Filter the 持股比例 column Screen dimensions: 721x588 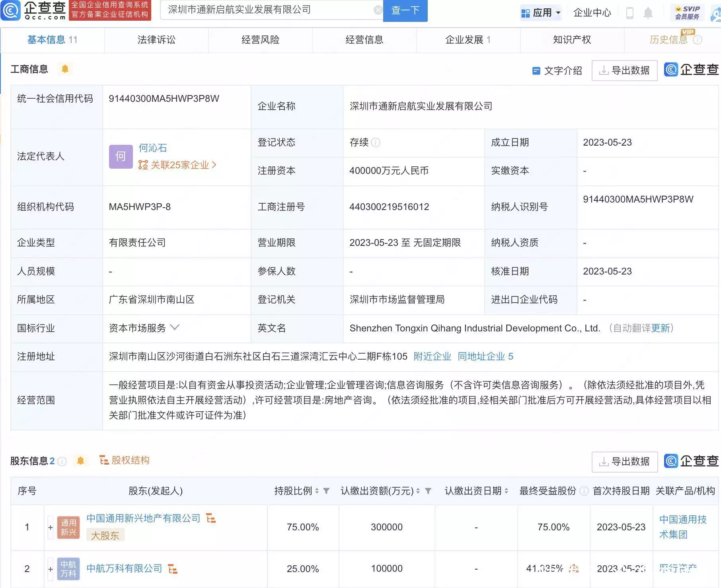(326, 491)
